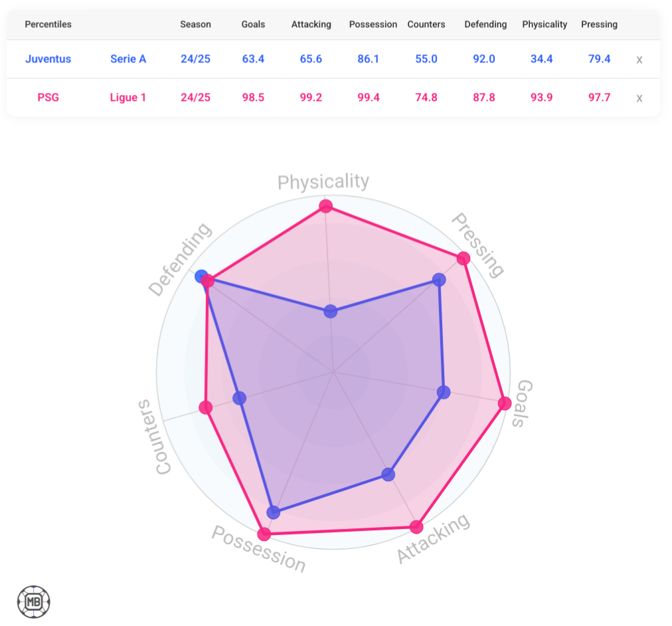Click PSG's pink Physicality radar point
The width and height of the screenshot is (672, 626).
click(326, 206)
